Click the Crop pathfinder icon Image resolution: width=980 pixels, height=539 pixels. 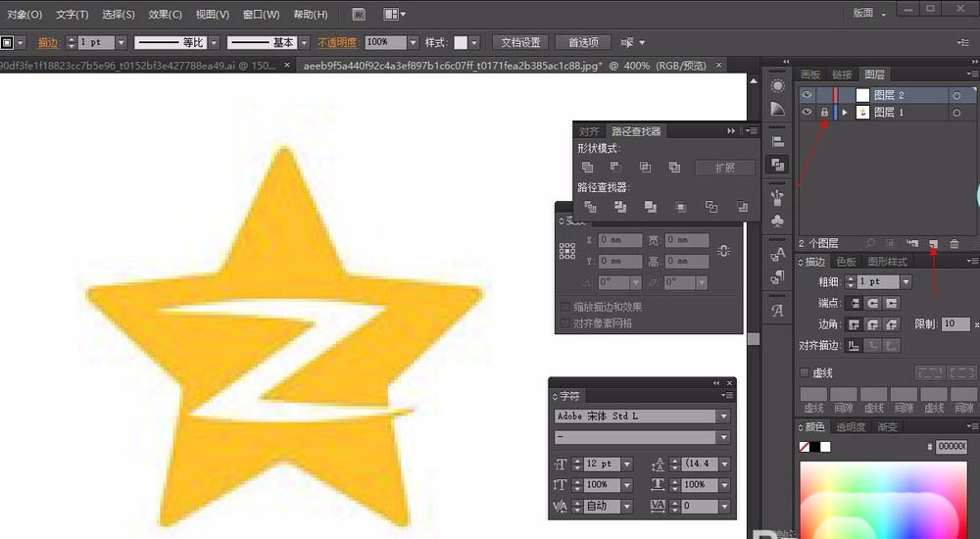point(681,207)
